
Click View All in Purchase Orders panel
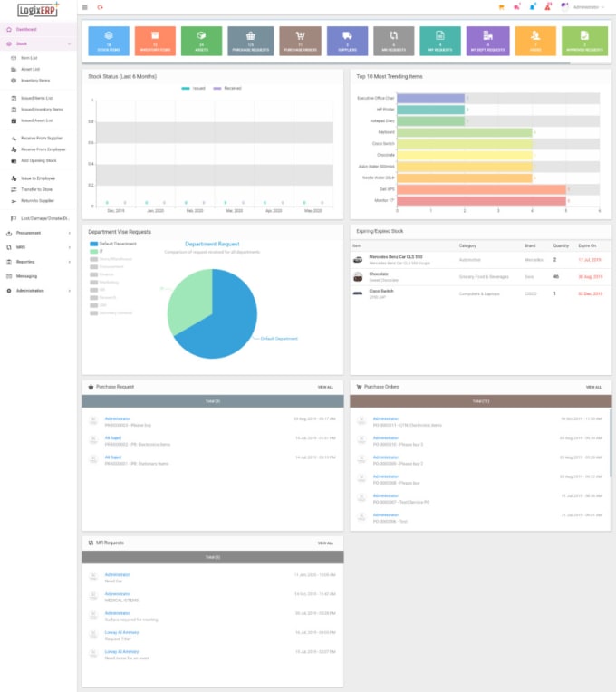[593, 387]
